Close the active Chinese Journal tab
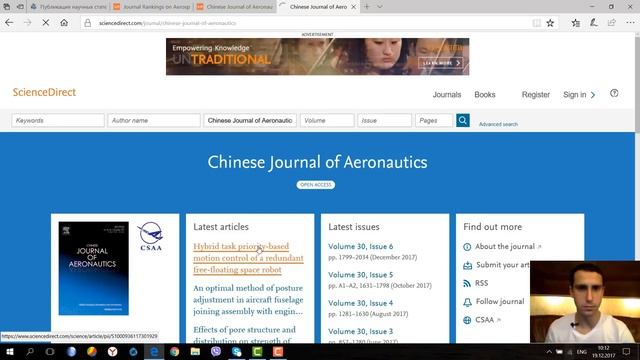The height and width of the screenshot is (360, 640). pyautogui.click(x=354, y=7)
